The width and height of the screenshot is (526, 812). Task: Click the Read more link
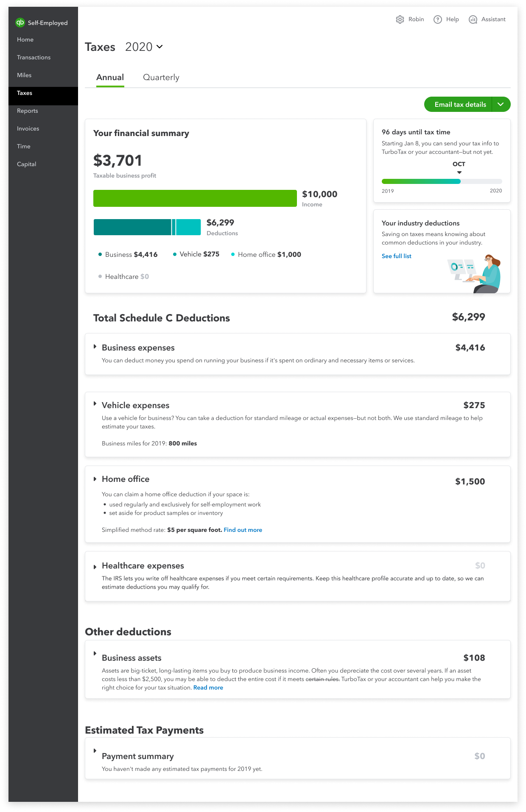[x=208, y=687]
